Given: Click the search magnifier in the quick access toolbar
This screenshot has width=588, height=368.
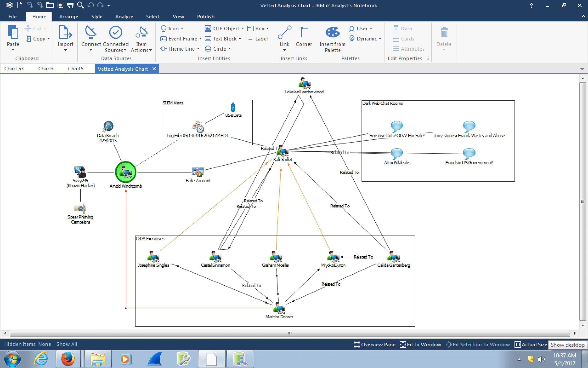Looking at the screenshot, I should [80, 5].
